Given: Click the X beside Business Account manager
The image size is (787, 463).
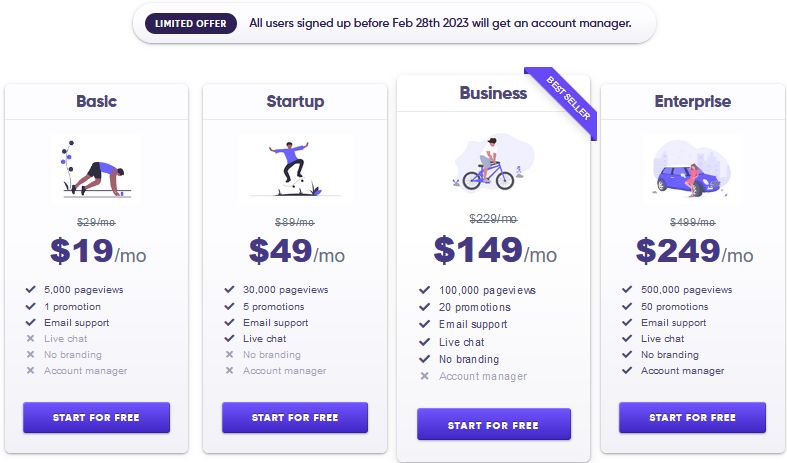Looking at the screenshot, I should pos(425,376).
